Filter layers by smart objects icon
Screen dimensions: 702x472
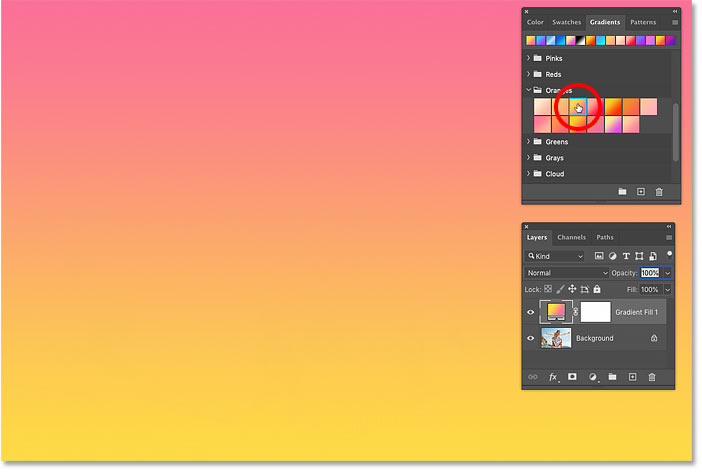[653, 256]
